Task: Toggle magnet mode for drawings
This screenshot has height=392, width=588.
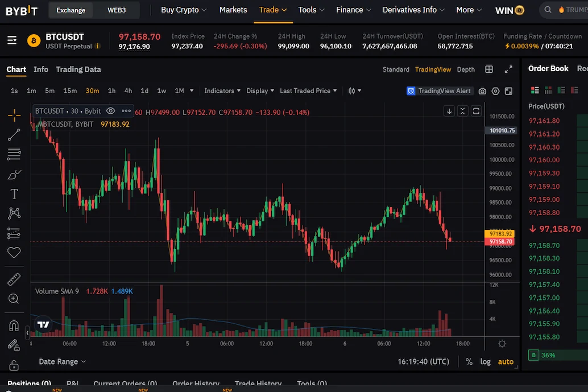Action: pyautogui.click(x=14, y=325)
